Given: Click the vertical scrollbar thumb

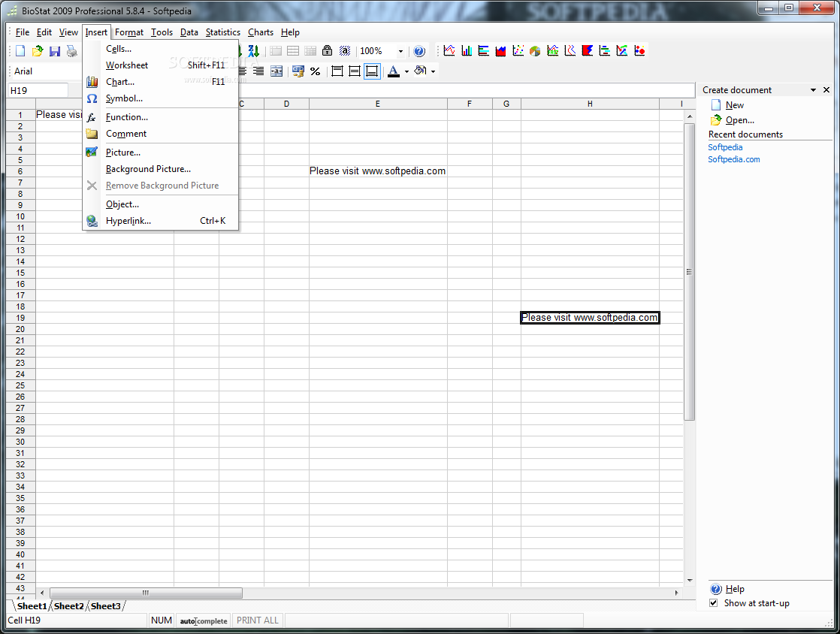Looking at the screenshot, I should pyautogui.click(x=690, y=272).
